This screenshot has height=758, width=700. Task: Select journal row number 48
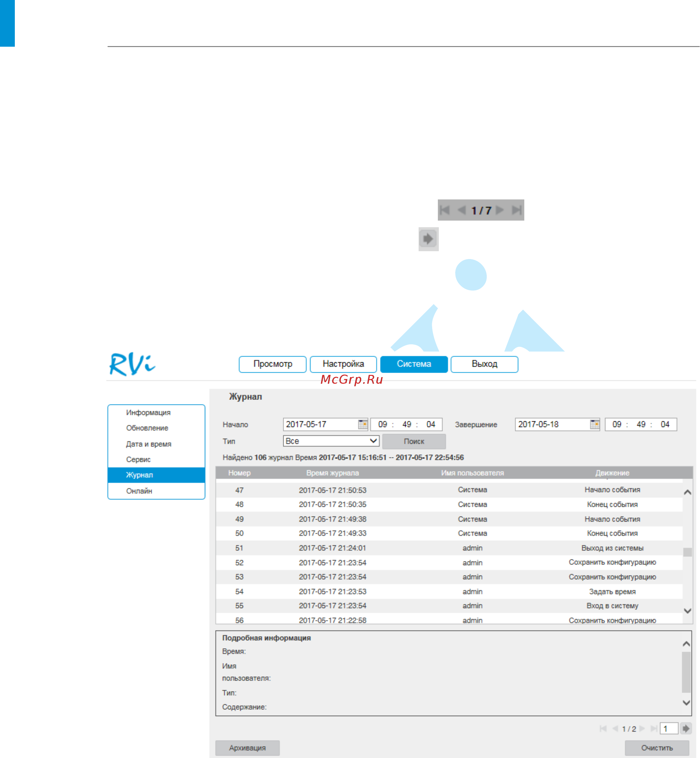click(449, 505)
